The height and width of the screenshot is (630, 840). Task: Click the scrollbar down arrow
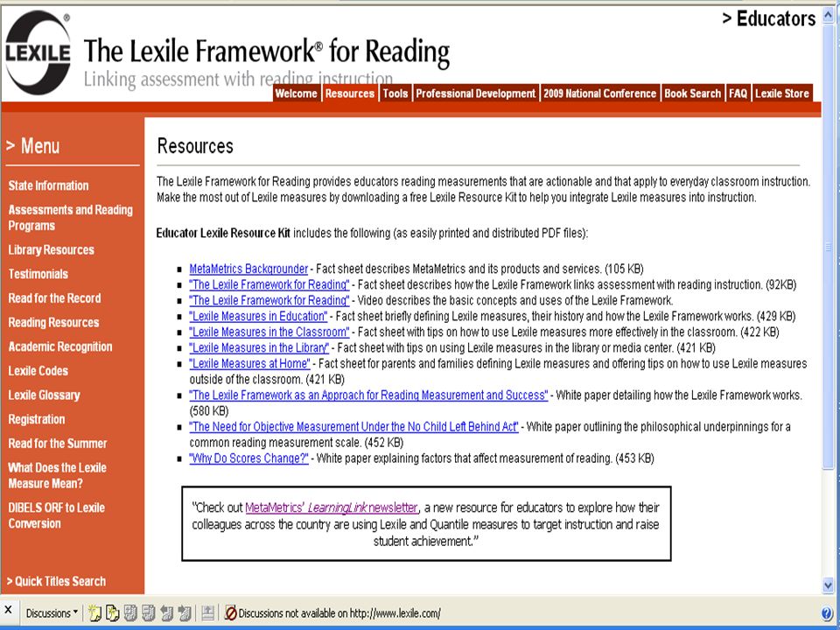pyautogui.click(x=829, y=585)
